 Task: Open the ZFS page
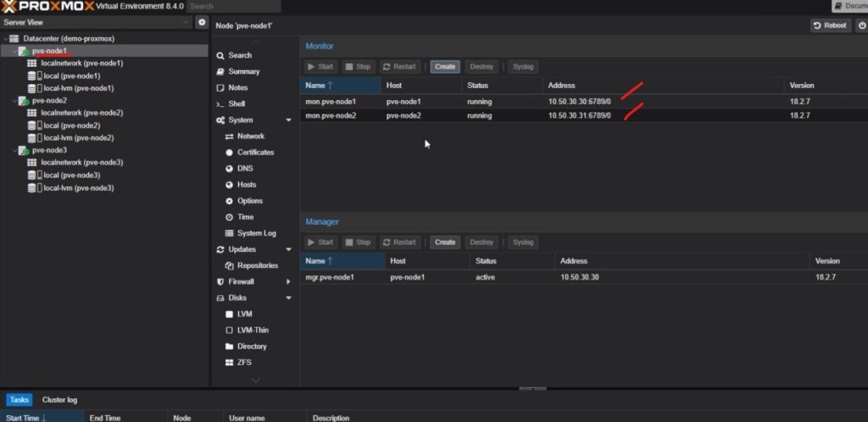(244, 363)
